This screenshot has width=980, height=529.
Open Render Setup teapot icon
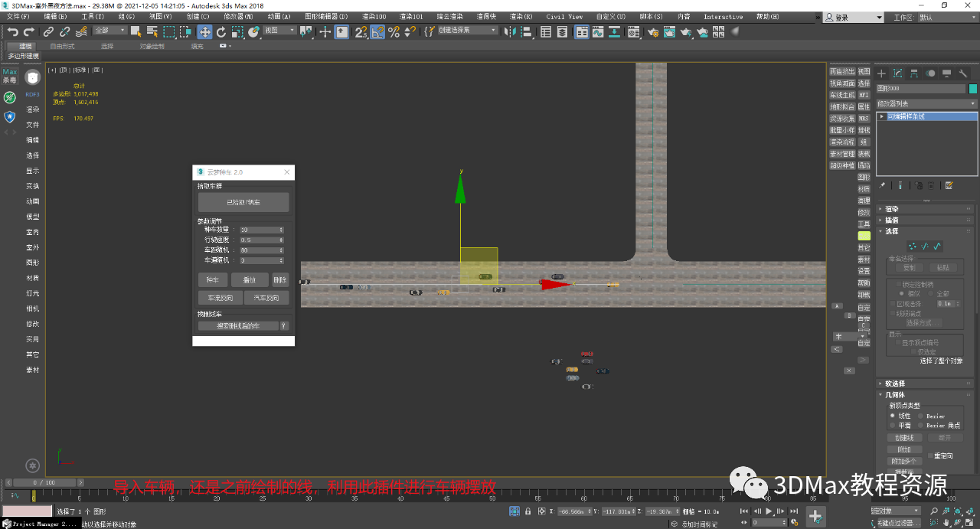pos(652,31)
